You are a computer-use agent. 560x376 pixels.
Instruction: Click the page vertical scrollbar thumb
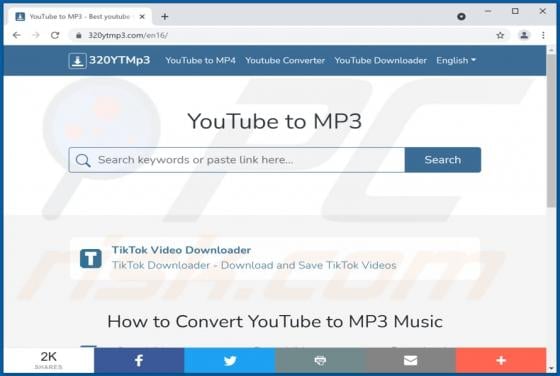(x=551, y=130)
